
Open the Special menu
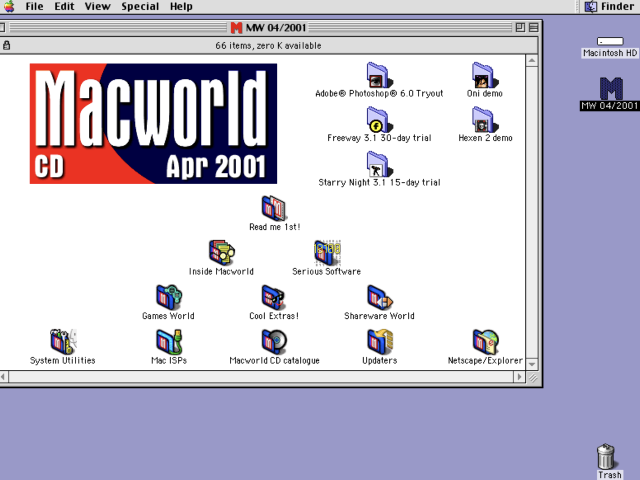tap(140, 7)
